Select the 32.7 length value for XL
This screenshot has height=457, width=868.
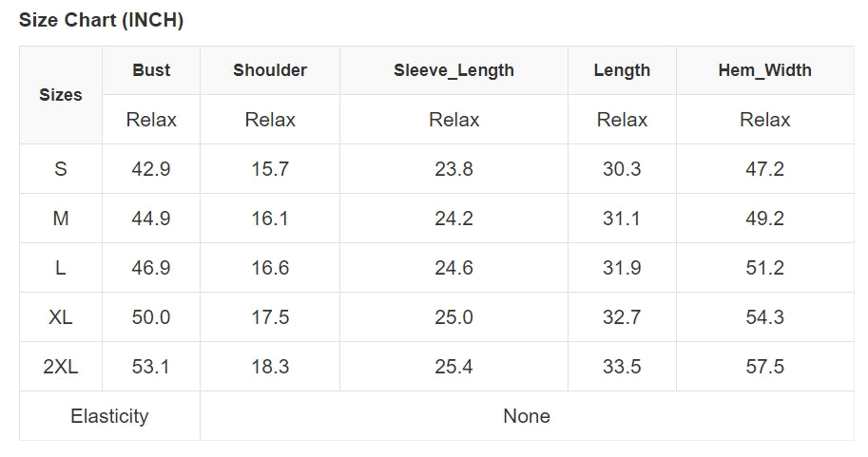coord(622,317)
